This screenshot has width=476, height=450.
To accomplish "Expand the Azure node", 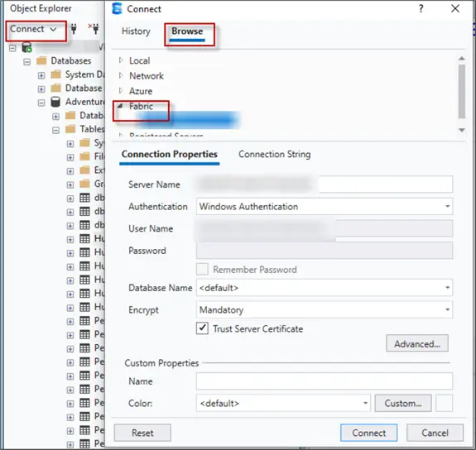I will point(121,90).
